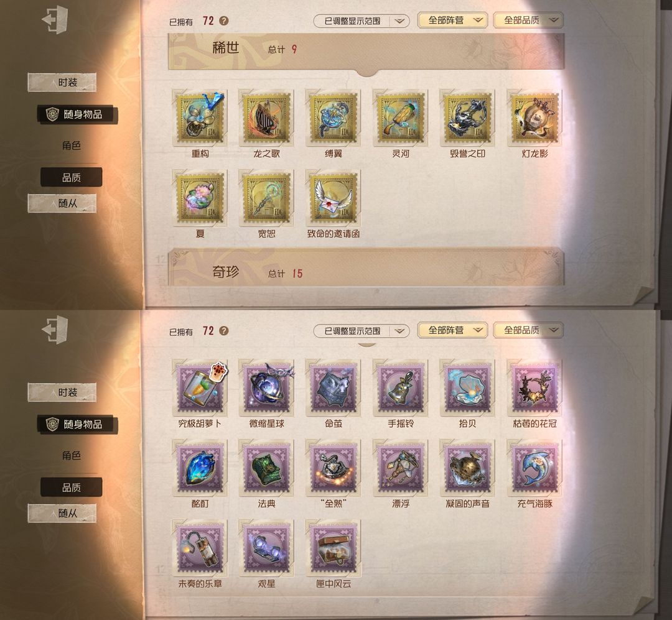Select the 宽恕 staff item stamp
The image size is (672, 620).
pos(266,198)
